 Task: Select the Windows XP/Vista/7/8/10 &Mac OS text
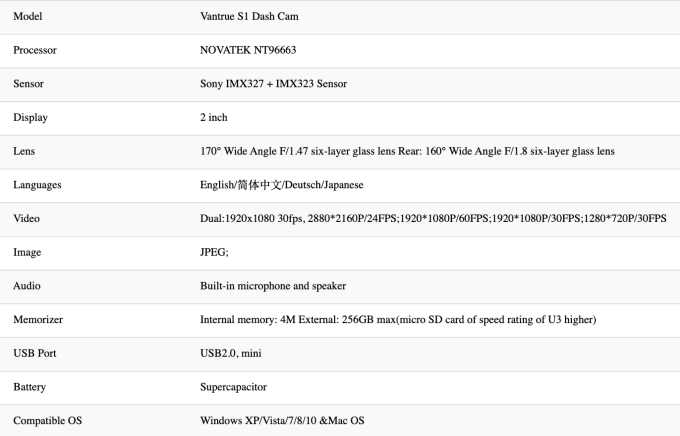coord(282,421)
